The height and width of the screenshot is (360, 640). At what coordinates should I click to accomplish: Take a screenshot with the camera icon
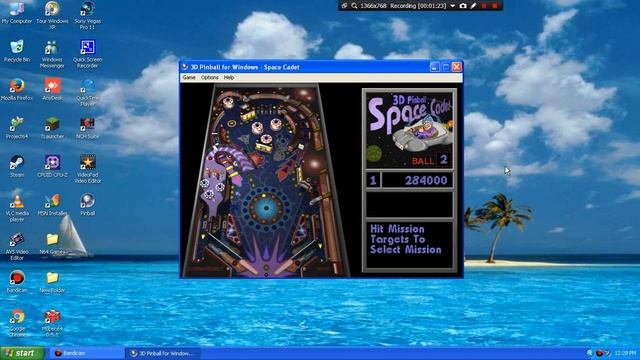tap(463, 6)
